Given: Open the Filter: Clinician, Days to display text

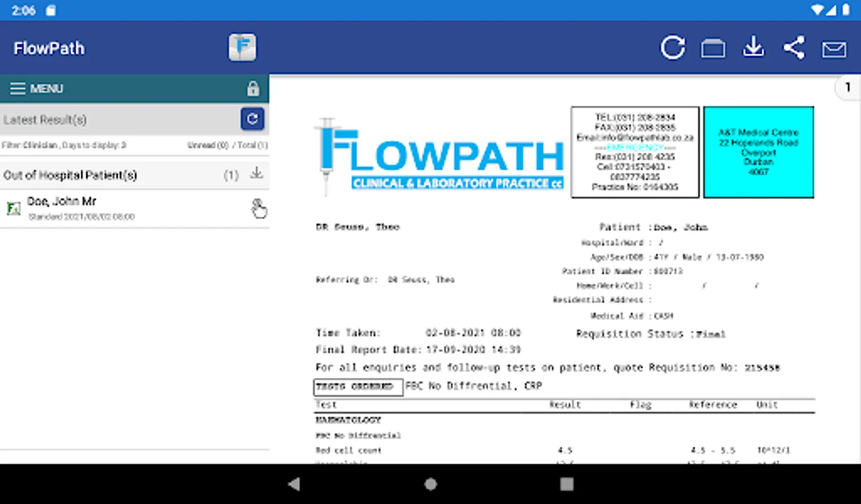Looking at the screenshot, I should [63, 145].
